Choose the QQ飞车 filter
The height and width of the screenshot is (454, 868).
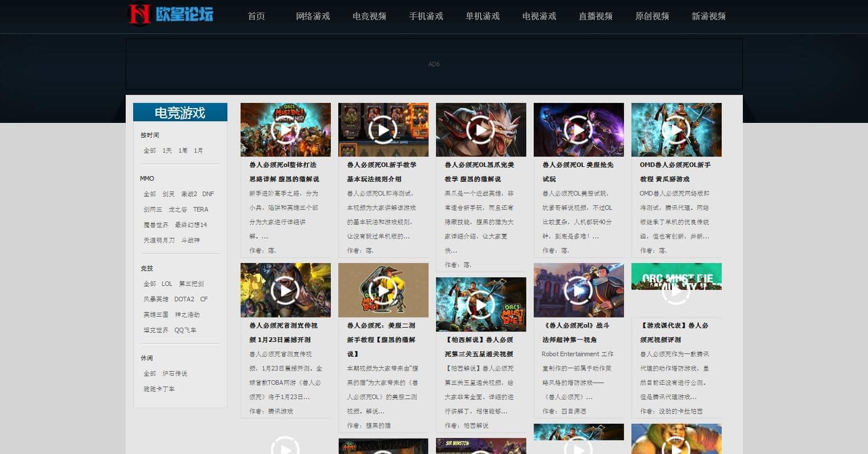coord(185,330)
